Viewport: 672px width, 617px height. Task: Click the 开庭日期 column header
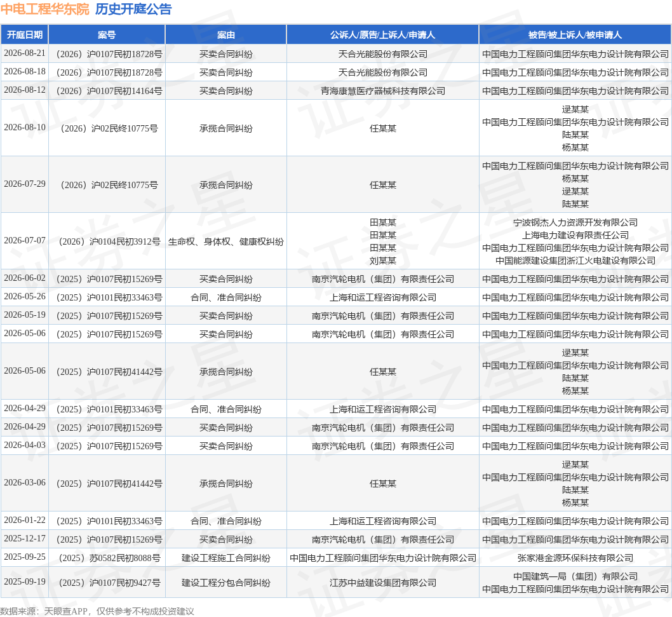tap(24, 35)
